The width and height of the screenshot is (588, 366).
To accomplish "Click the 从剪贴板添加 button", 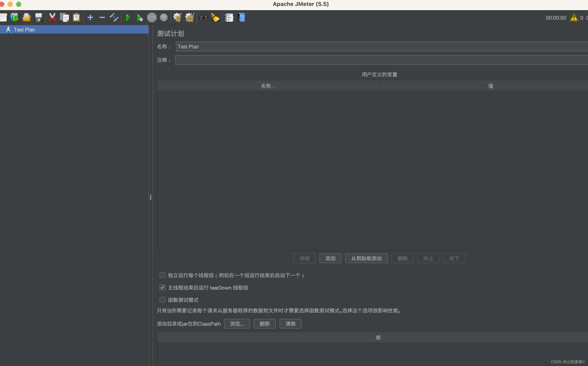I will click(367, 258).
